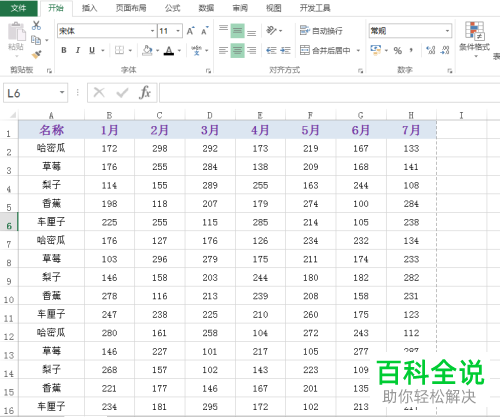Switch to the 视图 tab
Screen dimensions: 500x417
(x=274, y=8)
